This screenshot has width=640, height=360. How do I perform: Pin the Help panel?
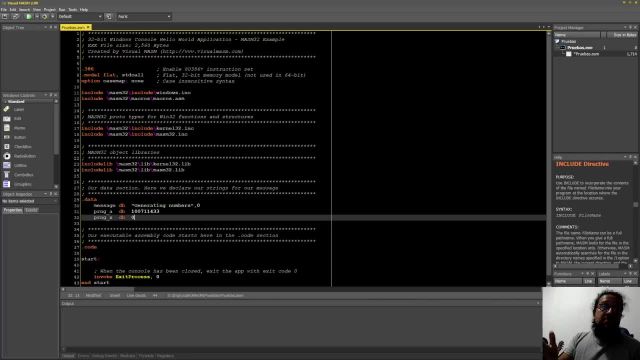(x=630, y=157)
